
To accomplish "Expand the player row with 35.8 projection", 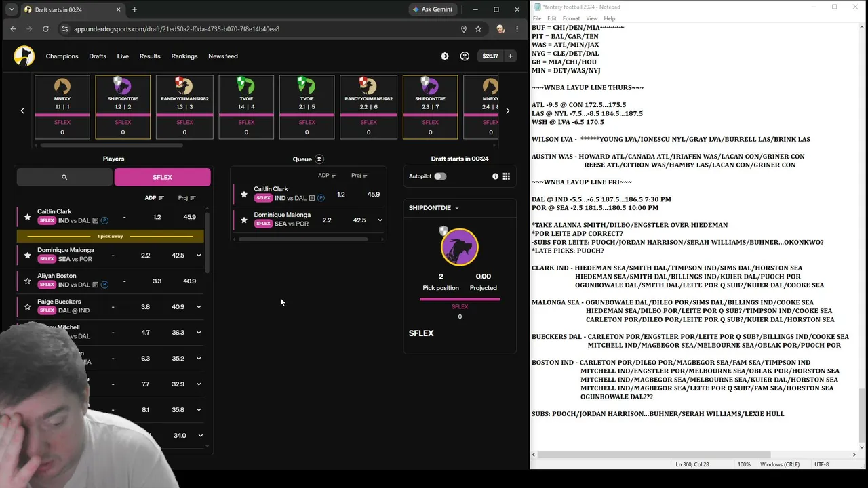I will pyautogui.click(x=199, y=410).
